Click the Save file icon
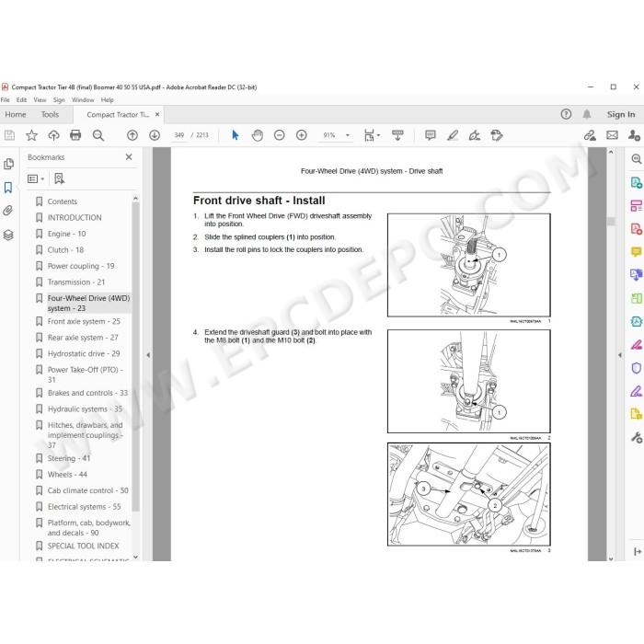The width and height of the screenshot is (644, 644). 9,135
